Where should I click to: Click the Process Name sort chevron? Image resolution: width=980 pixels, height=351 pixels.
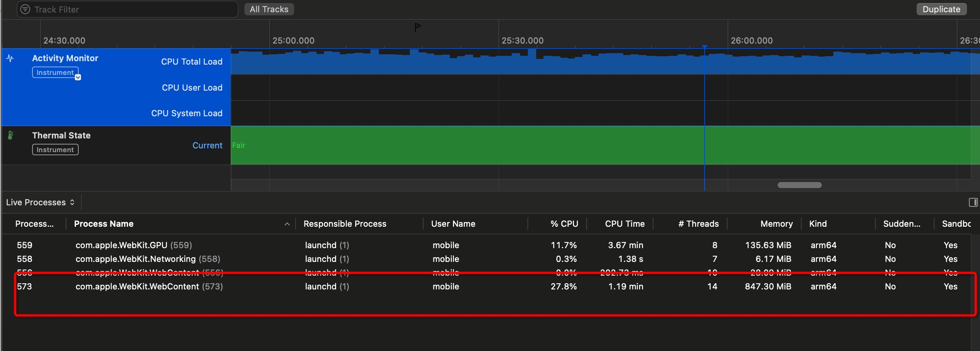point(287,224)
